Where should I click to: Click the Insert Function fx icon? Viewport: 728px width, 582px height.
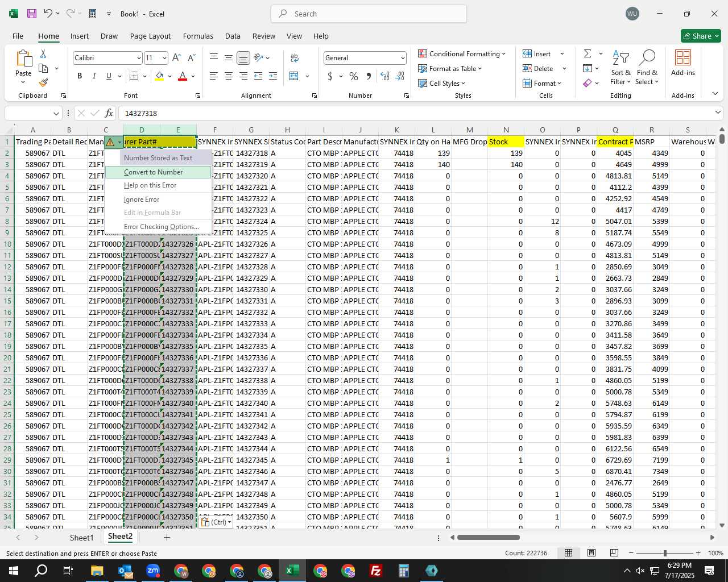tap(109, 113)
